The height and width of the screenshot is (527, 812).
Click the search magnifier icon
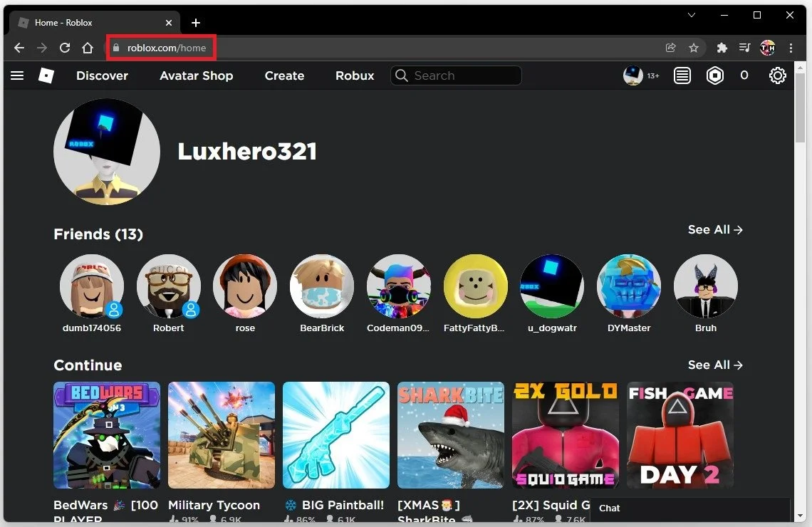point(401,75)
